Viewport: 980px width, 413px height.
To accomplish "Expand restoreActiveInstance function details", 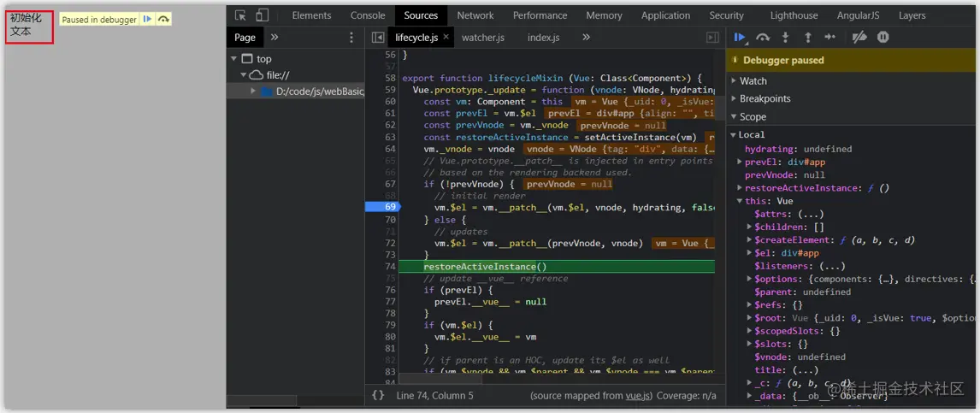I will (x=740, y=187).
